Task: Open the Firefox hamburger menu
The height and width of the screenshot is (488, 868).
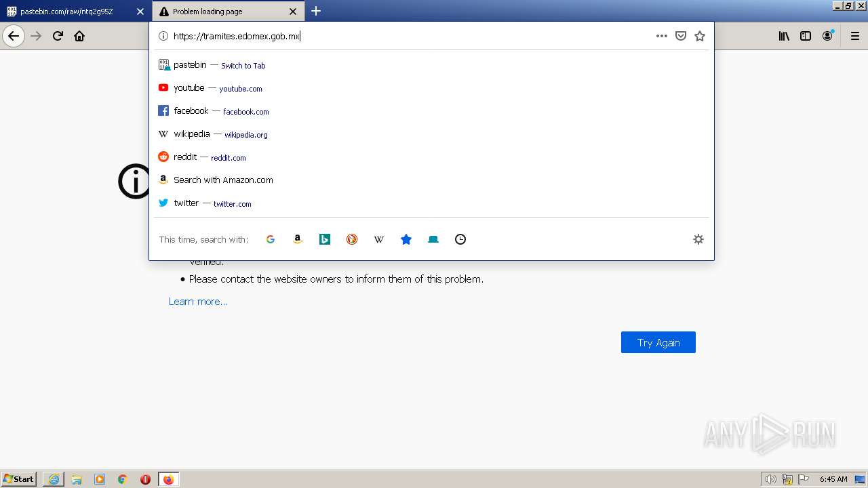Action: coord(855,36)
